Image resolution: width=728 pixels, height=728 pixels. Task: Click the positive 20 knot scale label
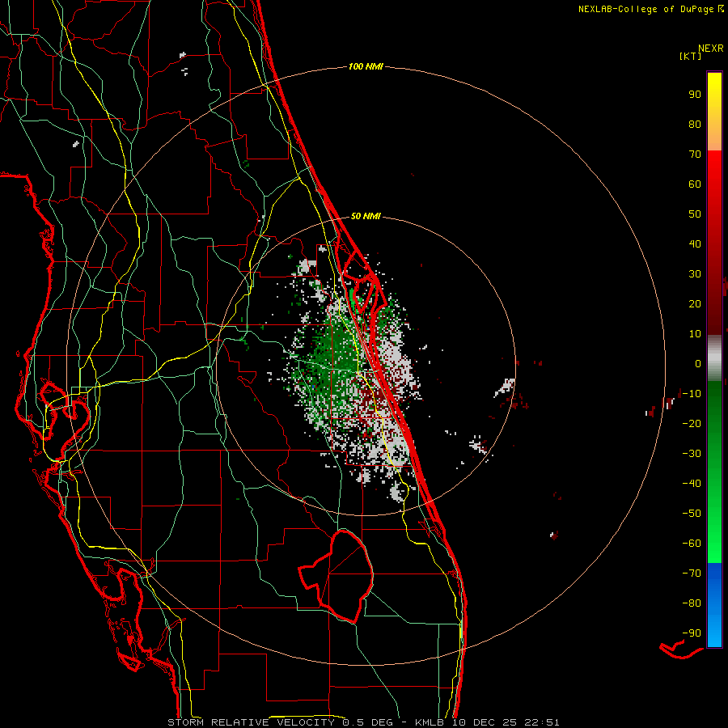point(695,303)
